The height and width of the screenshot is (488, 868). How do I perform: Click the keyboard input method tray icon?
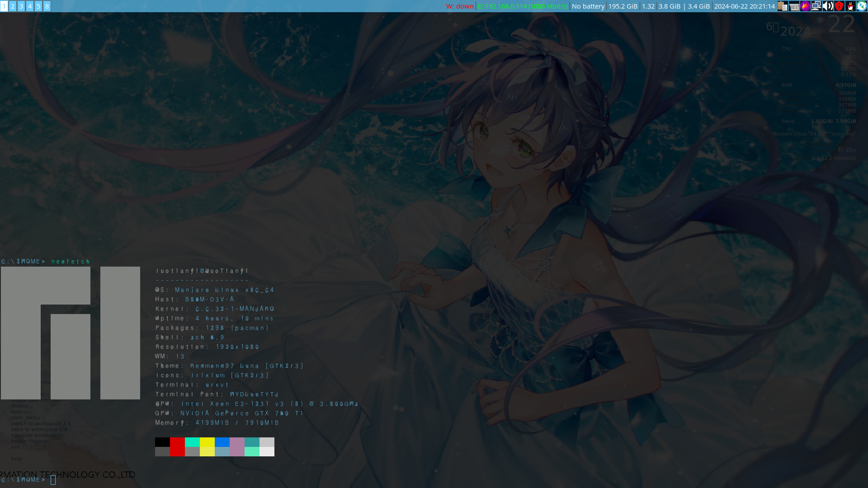point(794,6)
